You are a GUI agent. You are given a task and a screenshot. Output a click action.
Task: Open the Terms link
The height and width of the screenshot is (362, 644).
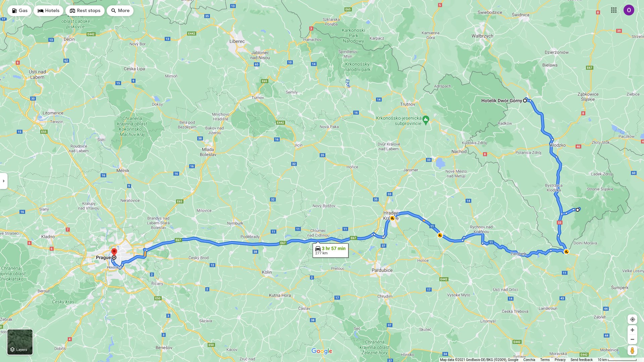click(545, 360)
